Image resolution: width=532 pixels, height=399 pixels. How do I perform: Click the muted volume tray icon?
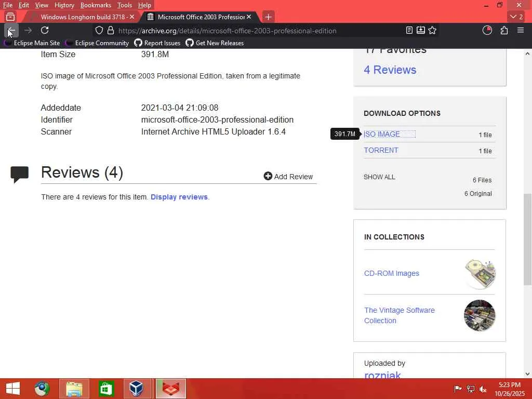tap(483, 389)
